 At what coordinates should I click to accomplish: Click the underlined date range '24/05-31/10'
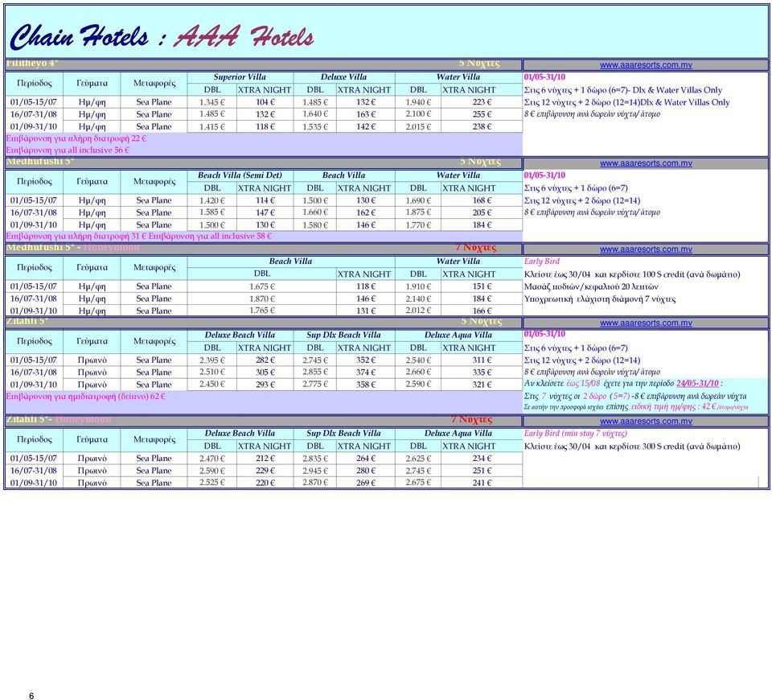click(698, 383)
